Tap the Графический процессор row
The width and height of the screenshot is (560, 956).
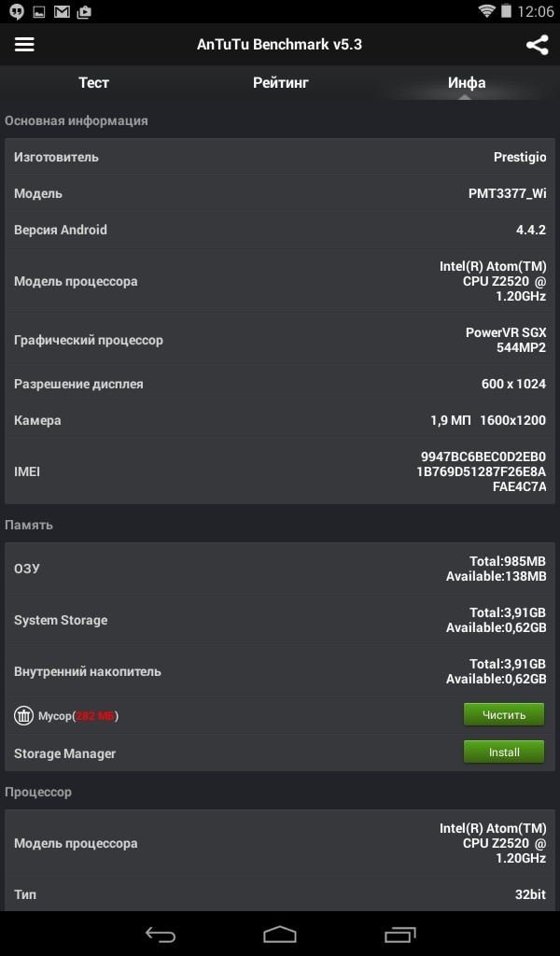click(x=280, y=340)
